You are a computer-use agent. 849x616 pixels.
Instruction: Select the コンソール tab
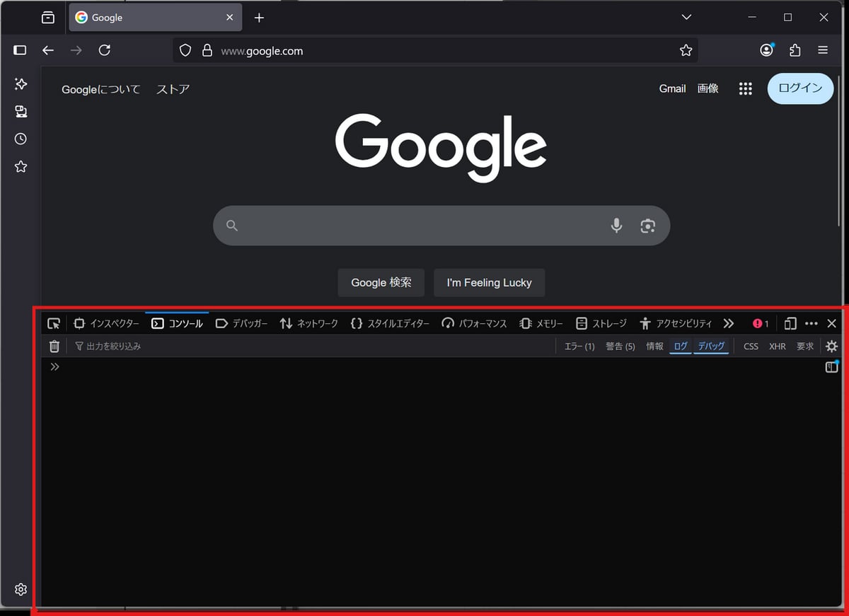tap(177, 323)
